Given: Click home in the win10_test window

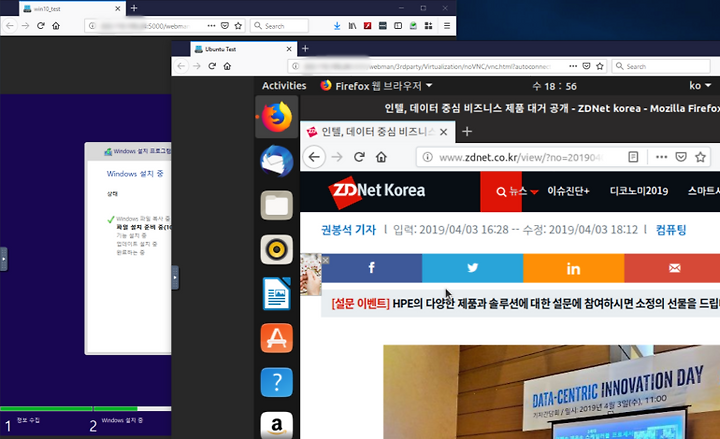Looking at the screenshot, I should tap(56, 26).
